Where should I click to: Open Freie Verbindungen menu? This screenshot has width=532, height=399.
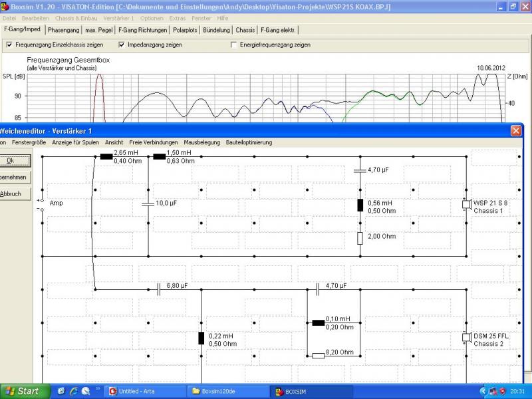(x=154, y=142)
